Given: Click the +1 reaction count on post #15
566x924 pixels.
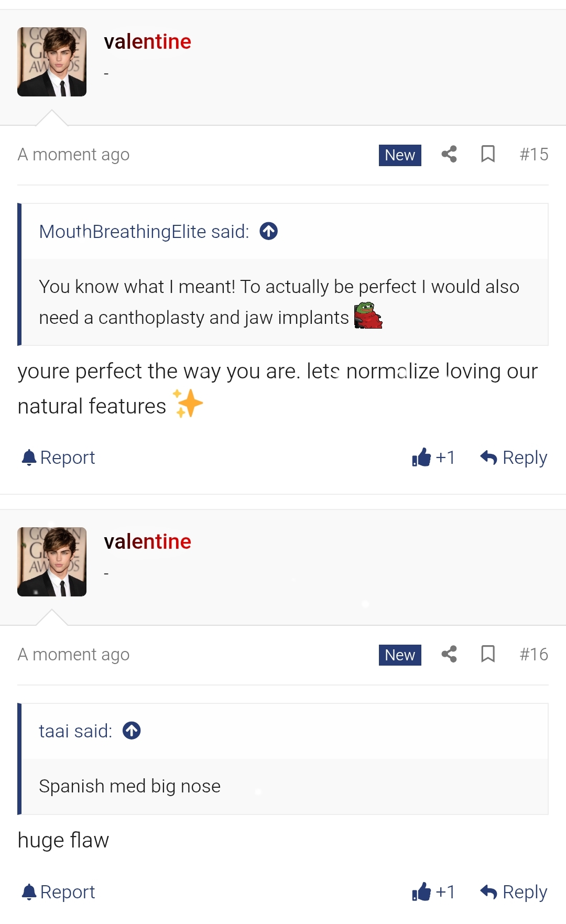Looking at the screenshot, I should point(444,457).
